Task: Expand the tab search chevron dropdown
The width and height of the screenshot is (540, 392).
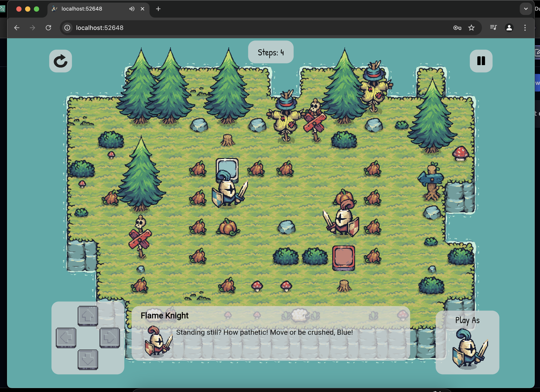Action: (x=526, y=9)
